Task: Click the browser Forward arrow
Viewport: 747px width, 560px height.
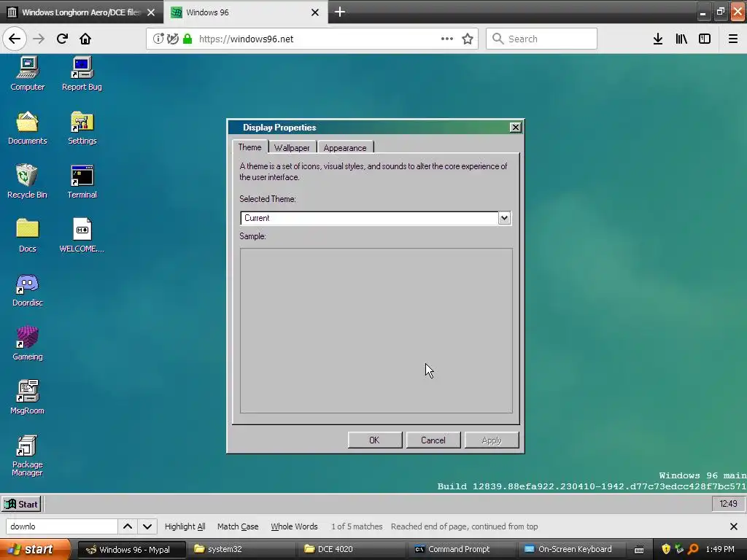Action: pyautogui.click(x=39, y=39)
